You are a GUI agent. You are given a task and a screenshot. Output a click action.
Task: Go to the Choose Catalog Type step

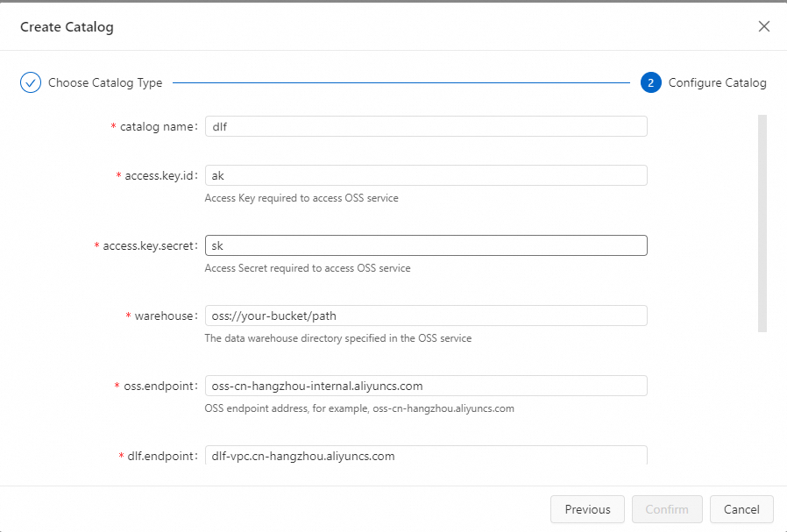coord(104,83)
